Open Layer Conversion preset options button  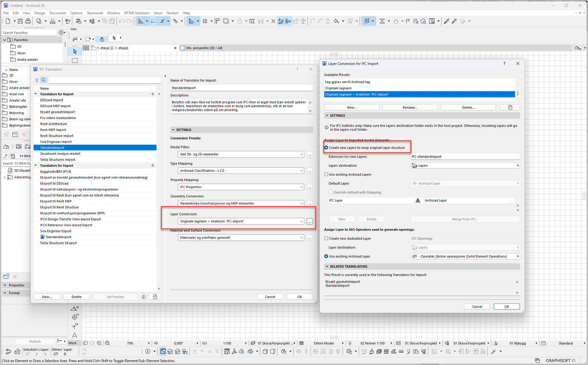[x=310, y=222]
